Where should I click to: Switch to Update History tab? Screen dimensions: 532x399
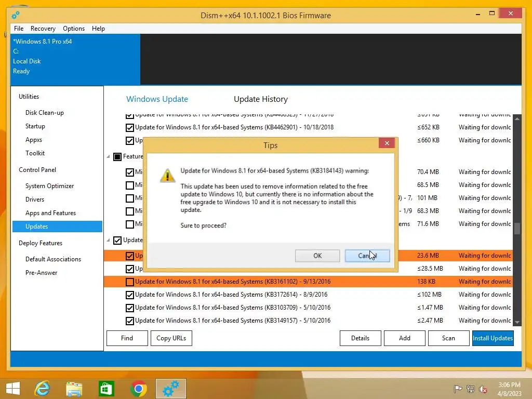coord(261,99)
